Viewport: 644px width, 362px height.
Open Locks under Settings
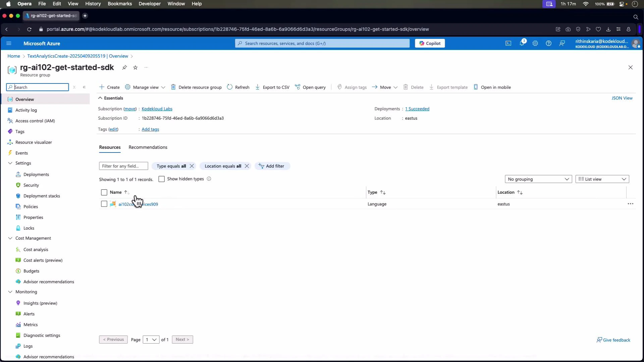pyautogui.click(x=29, y=228)
